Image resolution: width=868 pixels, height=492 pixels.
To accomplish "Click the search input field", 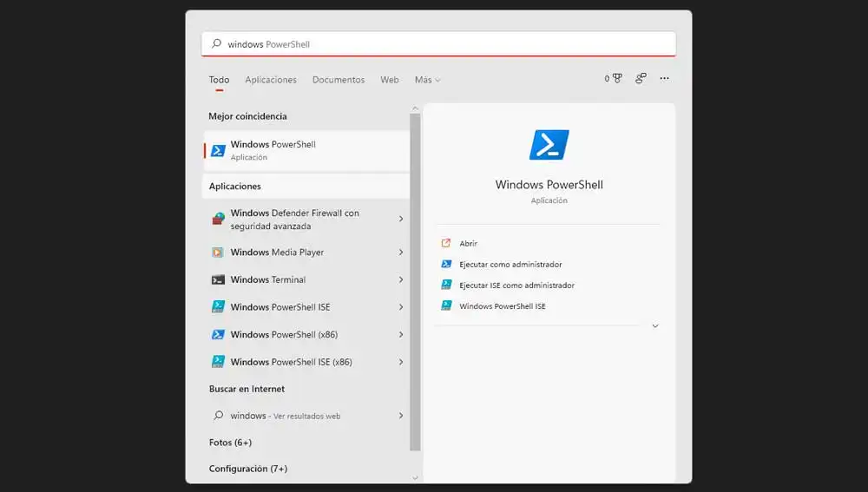I will (x=438, y=43).
